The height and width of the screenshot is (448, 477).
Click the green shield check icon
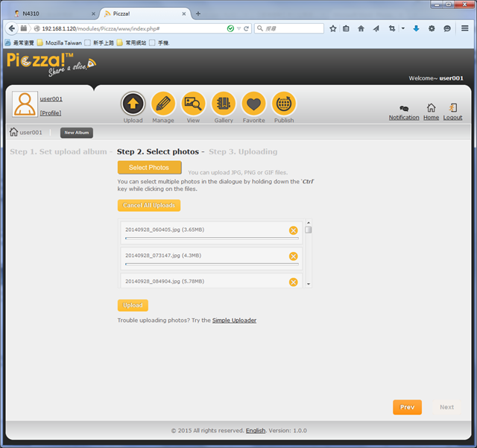tap(230, 28)
